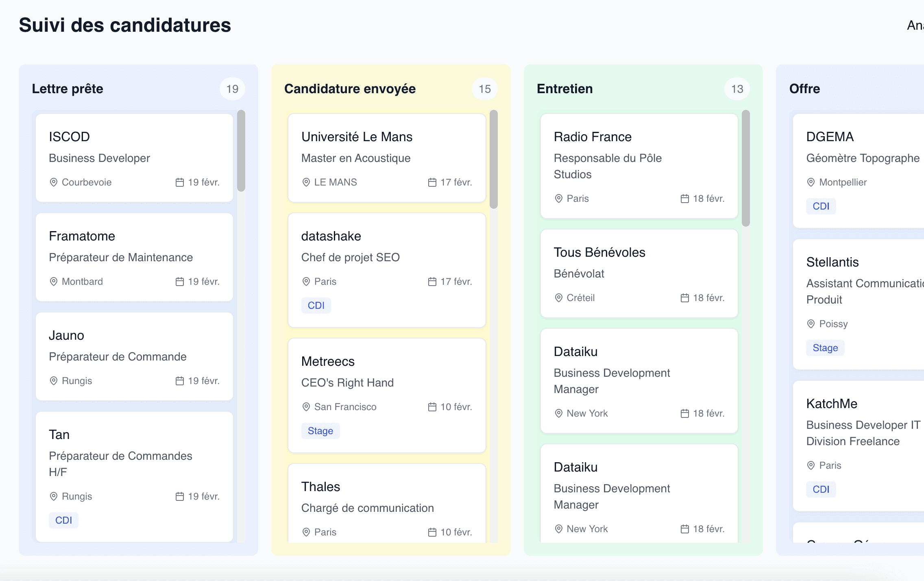Click the Lettre prête column header

tap(68, 89)
